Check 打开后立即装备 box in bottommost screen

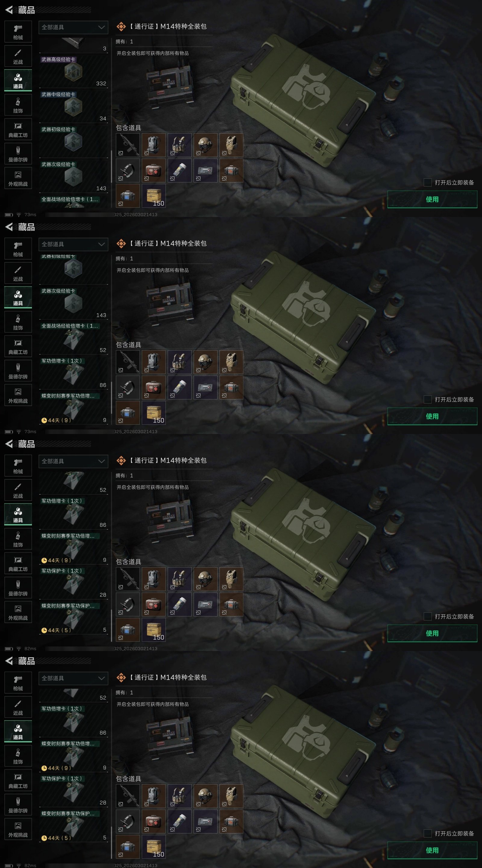pyautogui.click(x=427, y=833)
